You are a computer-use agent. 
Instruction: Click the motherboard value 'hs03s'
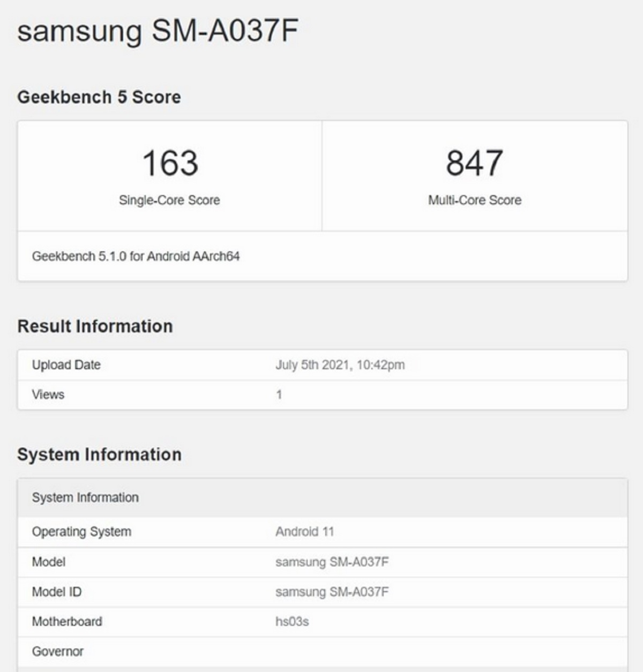[x=292, y=622]
